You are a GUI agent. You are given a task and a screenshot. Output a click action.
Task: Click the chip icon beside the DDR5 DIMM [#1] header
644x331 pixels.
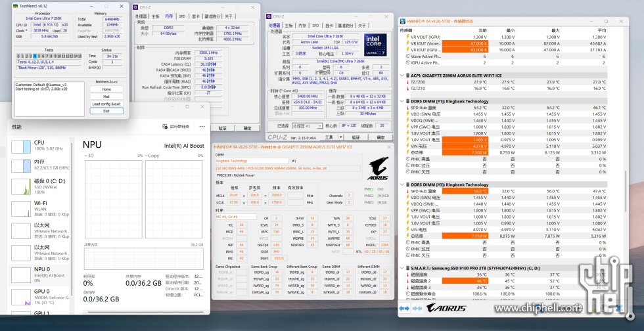pos(407,101)
